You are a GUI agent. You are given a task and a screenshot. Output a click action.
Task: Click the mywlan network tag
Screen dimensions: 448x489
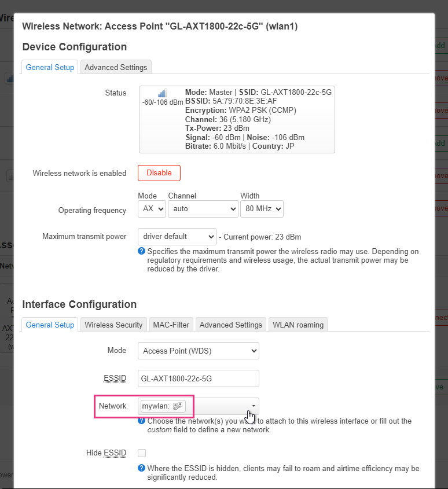[163, 406]
